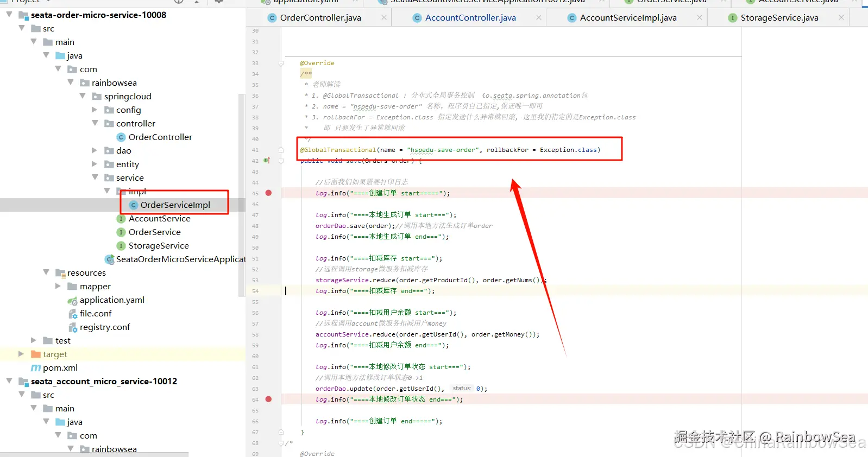The height and width of the screenshot is (457, 868).
Task: Remove breakpoint on line 64
Action: [x=268, y=399]
